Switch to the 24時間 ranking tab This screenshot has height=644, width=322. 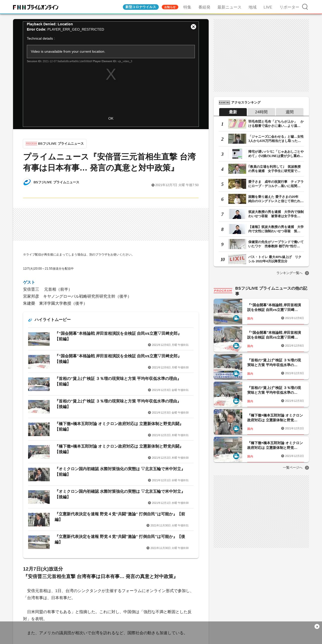point(261,112)
